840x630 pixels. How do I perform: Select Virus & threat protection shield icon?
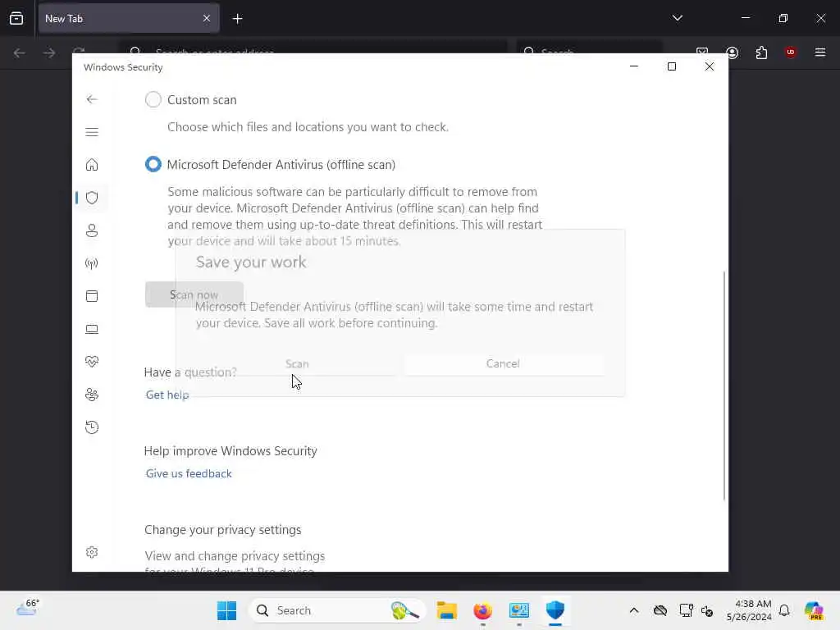92,198
